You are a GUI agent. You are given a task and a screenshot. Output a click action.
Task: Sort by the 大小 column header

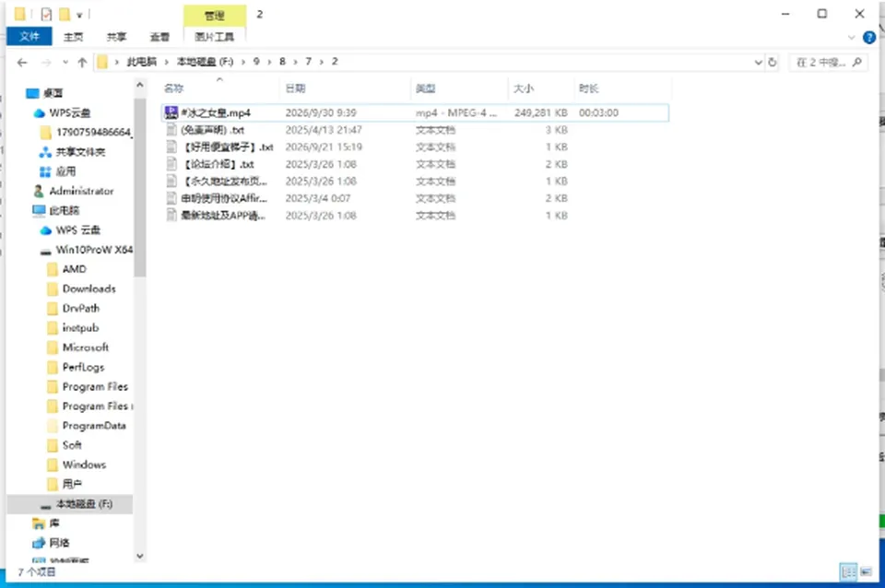click(x=524, y=88)
